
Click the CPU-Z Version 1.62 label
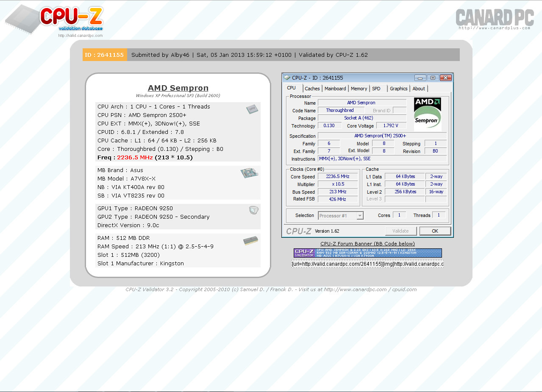(x=327, y=231)
